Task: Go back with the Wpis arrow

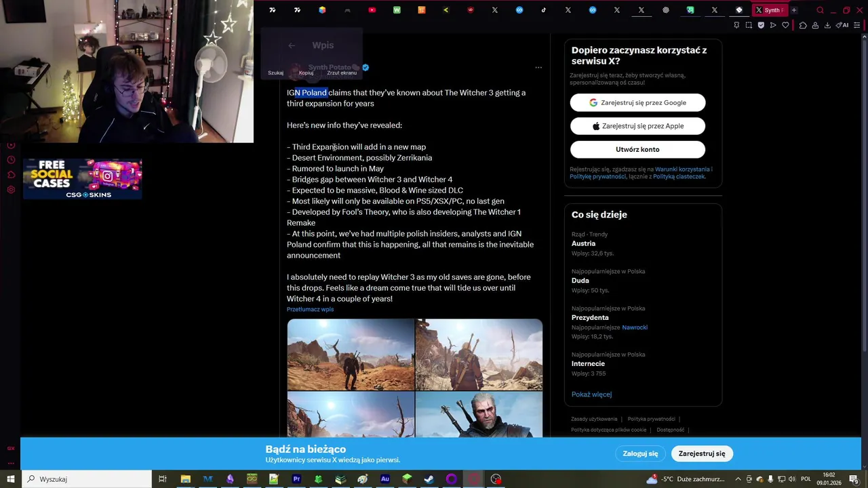Action: [292, 45]
